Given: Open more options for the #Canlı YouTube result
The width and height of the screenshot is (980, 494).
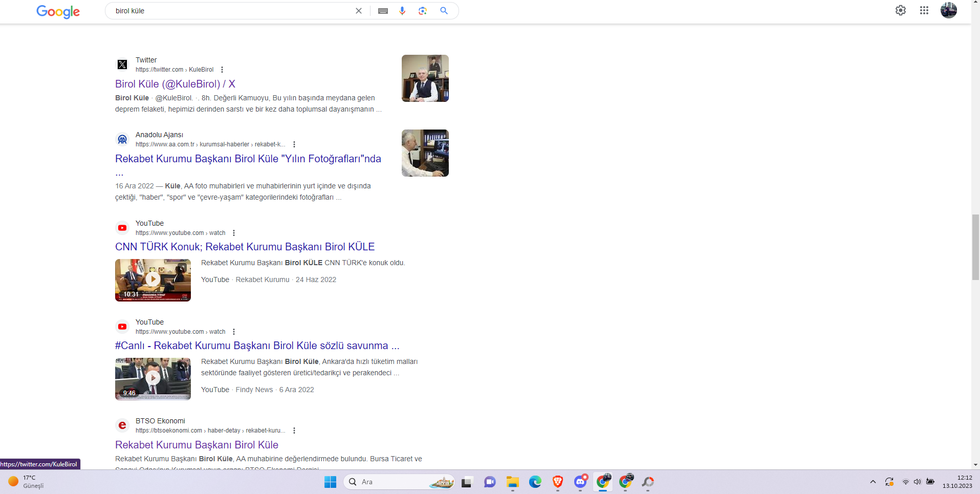Looking at the screenshot, I should click(x=234, y=332).
